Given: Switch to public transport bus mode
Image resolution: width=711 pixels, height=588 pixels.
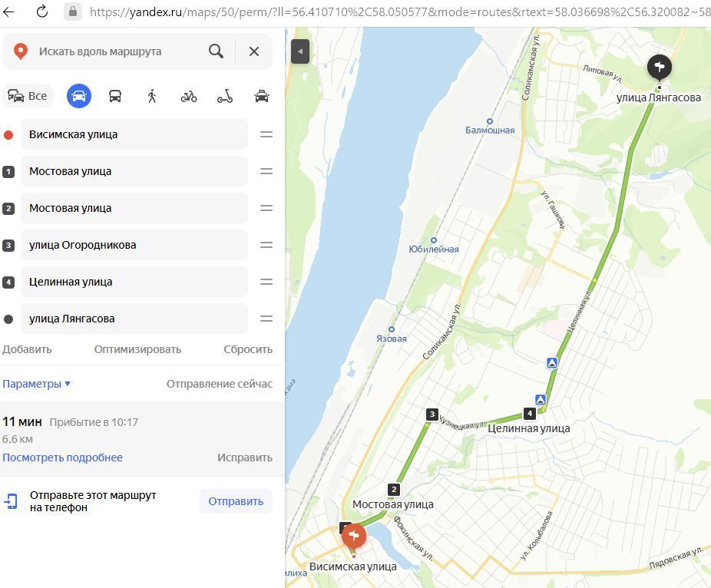Looking at the screenshot, I should (115, 96).
